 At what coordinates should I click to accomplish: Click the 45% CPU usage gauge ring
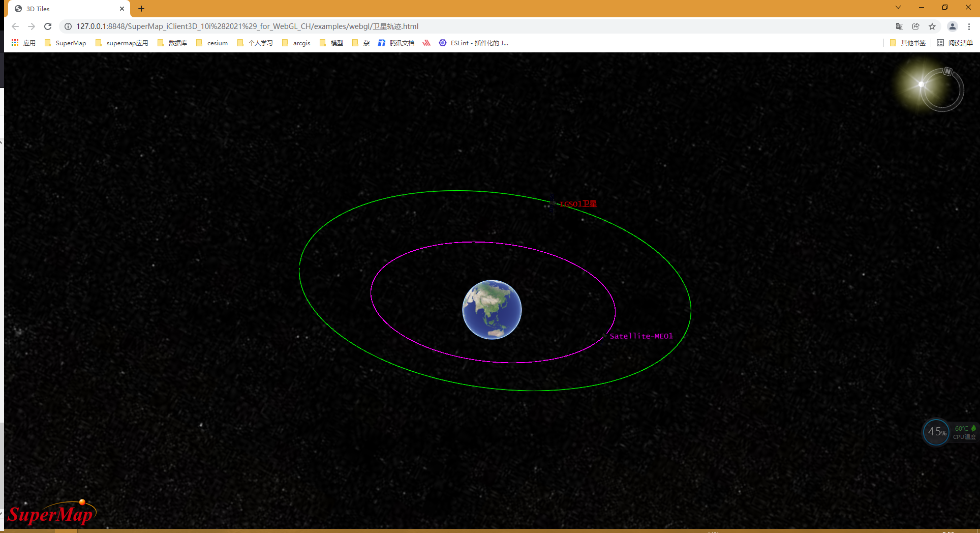pyautogui.click(x=936, y=432)
